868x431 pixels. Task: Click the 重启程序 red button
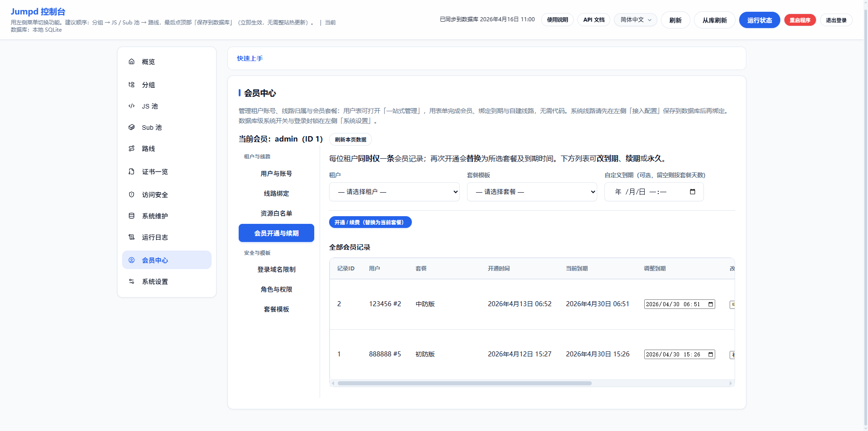800,20
